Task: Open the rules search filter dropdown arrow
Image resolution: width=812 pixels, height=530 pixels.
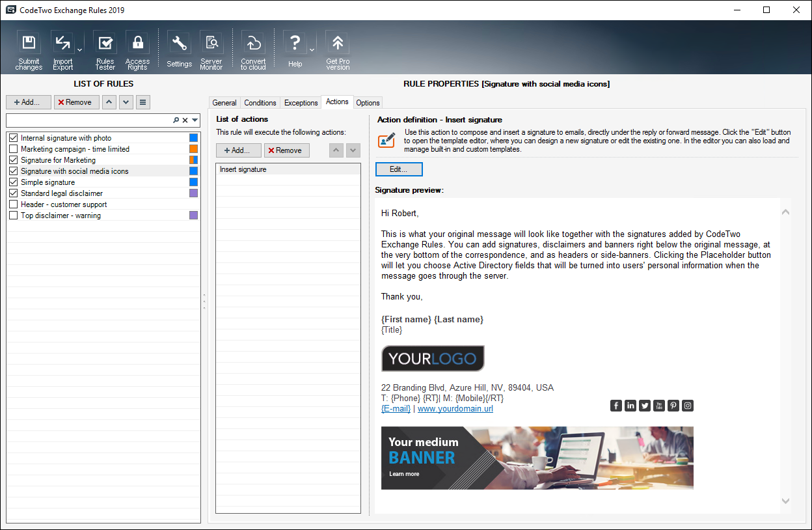Action: (x=195, y=120)
